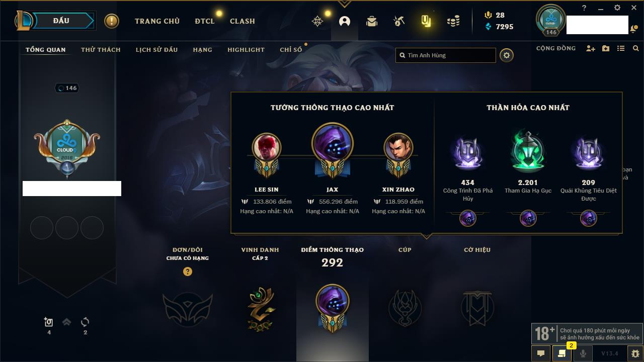Image resolution: width=644 pixels, height=362 pixels.
Task: Open champion search settings gear
Action: coord(507,55)
